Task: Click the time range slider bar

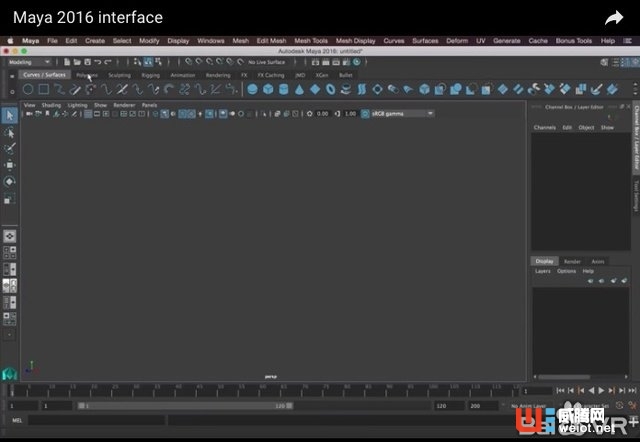Action: (x=180, y=406)
